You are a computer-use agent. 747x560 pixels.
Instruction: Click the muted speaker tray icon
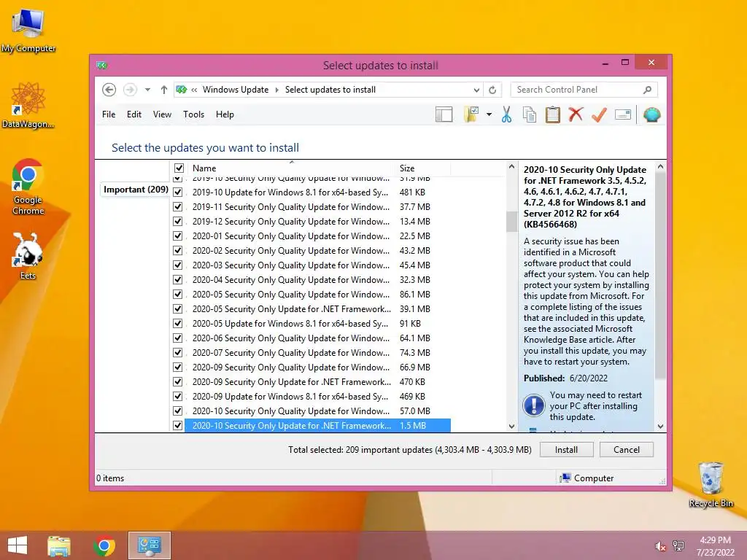660,546
